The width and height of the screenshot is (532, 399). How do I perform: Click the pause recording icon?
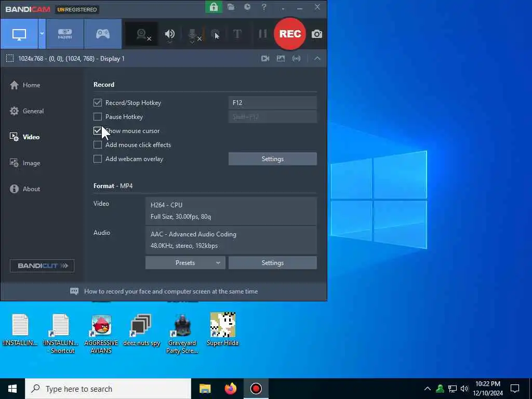pyautogui.click(x=262, y=34)
